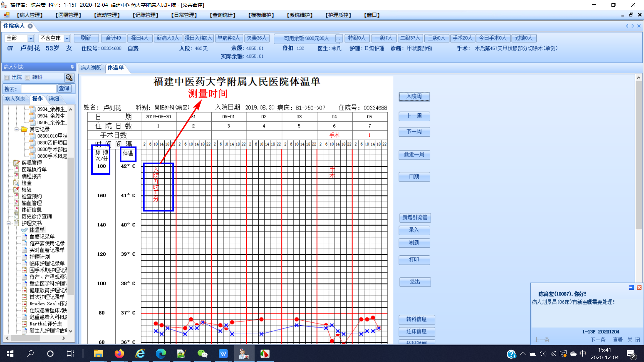Click the search input field in patient list

tap(39, 89)
